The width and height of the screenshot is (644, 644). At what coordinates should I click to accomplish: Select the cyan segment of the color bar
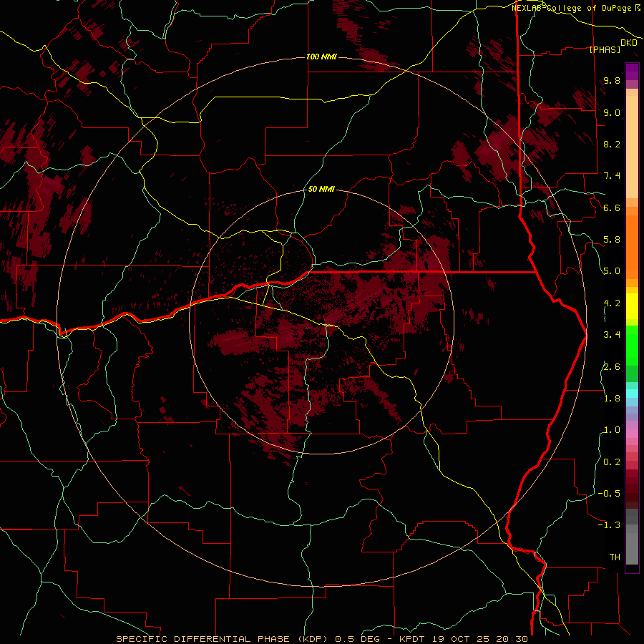pyautogui.click(x=632, y=394)
